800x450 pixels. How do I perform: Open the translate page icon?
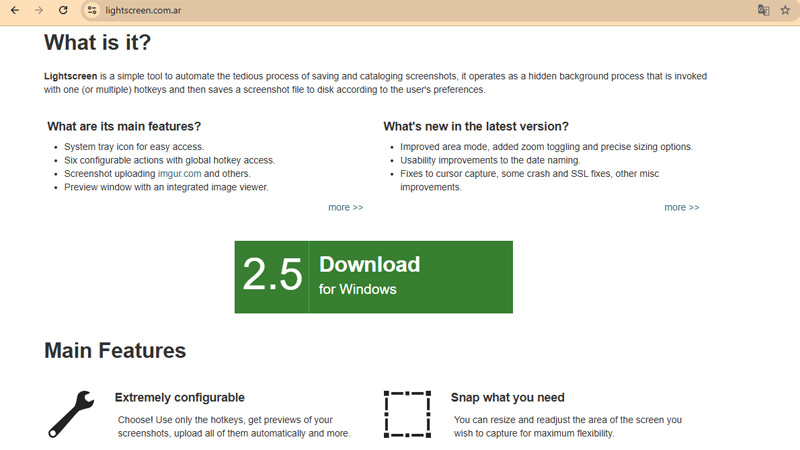coord(763,10)
